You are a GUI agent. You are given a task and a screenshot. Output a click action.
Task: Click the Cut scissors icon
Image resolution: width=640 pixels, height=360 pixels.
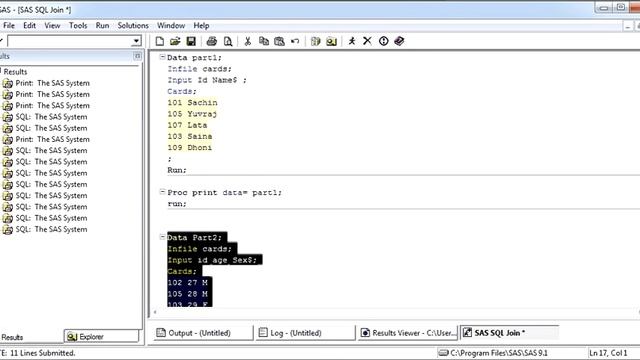pyautogui.click(x=247, y=41)
